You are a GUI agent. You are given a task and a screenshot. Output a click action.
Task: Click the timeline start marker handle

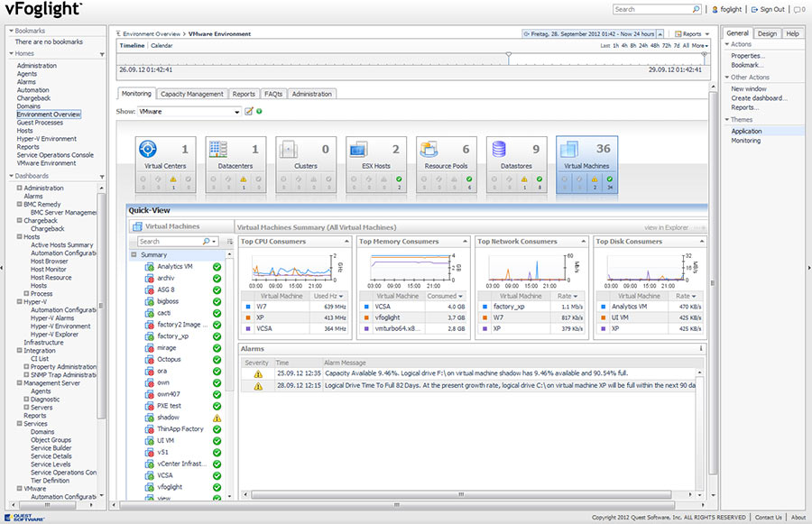[x=509, y=55]
